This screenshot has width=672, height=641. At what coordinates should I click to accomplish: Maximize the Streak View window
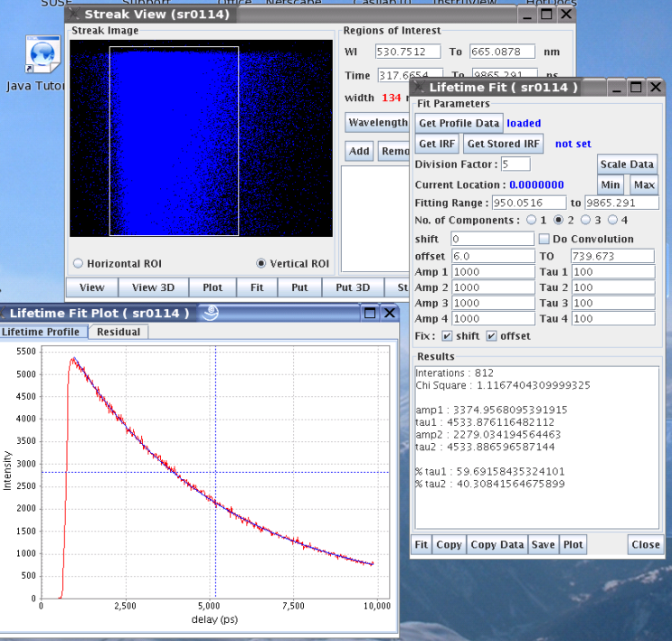547,14
